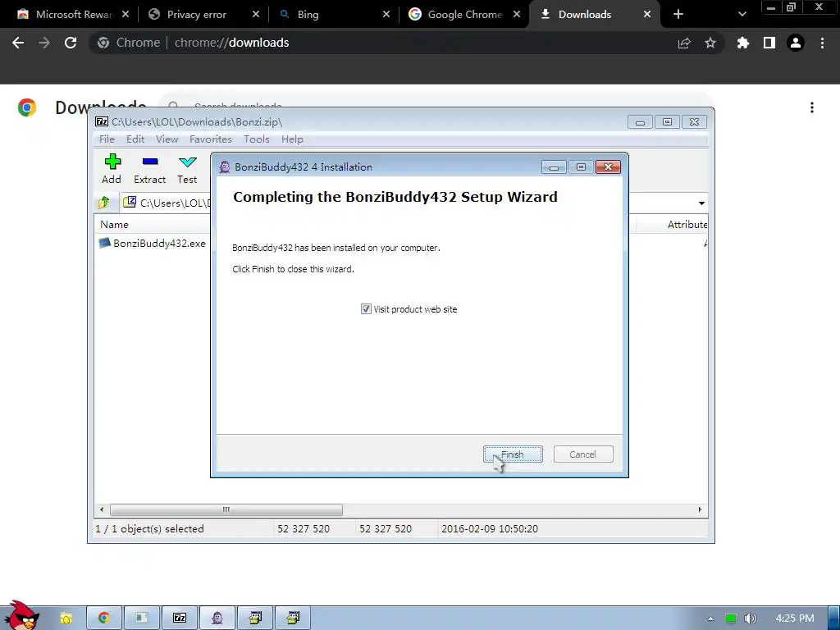Viewport: 840px width, 630px height.
Task: Open Chrome's three-dot main menu
Action: click(822, 43)
